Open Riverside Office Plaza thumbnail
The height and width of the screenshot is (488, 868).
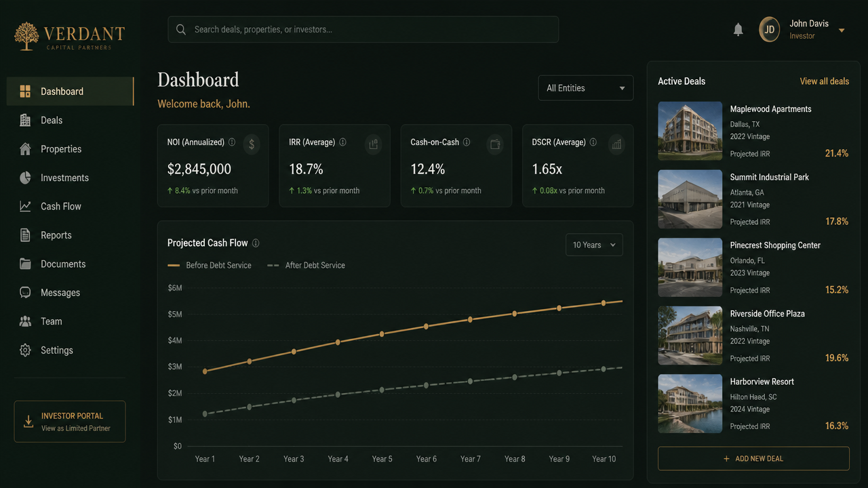point(690,335)
